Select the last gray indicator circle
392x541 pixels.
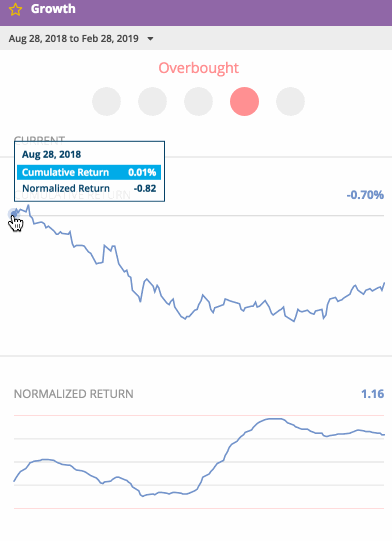click(290, 101)
